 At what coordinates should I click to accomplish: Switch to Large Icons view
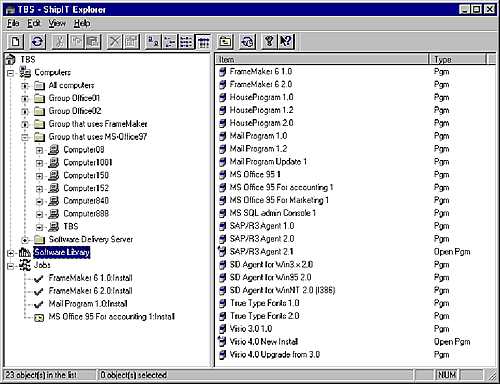153,42
